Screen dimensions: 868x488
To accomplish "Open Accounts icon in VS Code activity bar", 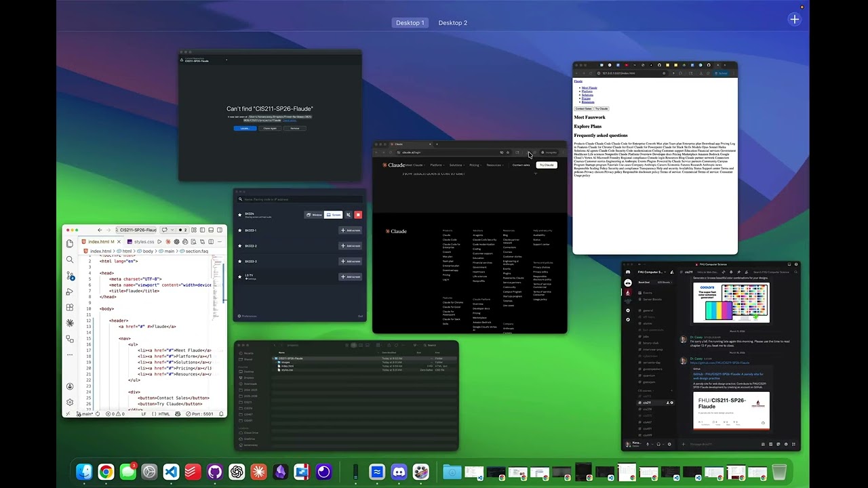I will 70,386.
